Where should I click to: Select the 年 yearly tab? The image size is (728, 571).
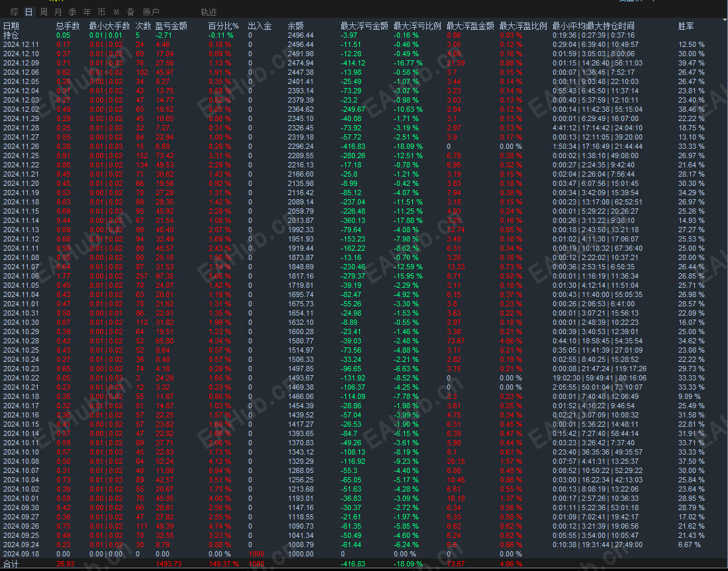click(87, 12)
